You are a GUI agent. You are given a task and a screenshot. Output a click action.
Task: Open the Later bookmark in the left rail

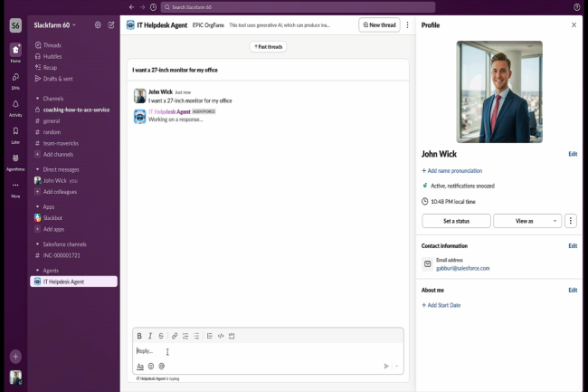15,135
